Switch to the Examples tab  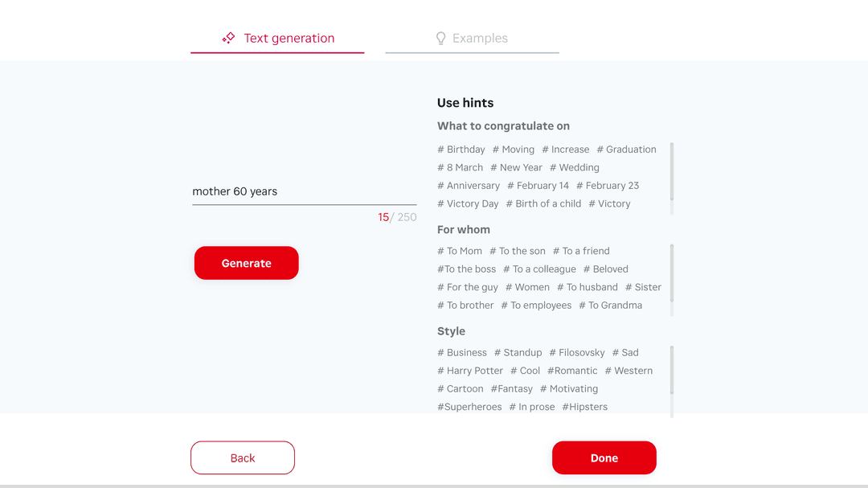click(481, 38)
